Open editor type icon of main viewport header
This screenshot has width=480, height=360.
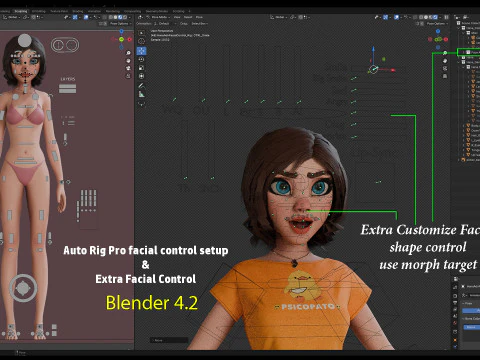[x=140, y=17]
